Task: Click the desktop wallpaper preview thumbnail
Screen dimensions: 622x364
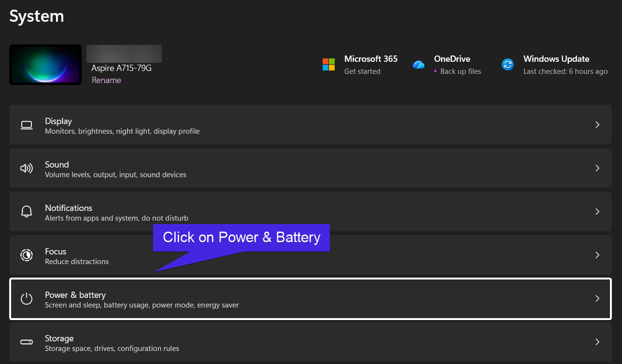Action: click(x=45, y=64)
